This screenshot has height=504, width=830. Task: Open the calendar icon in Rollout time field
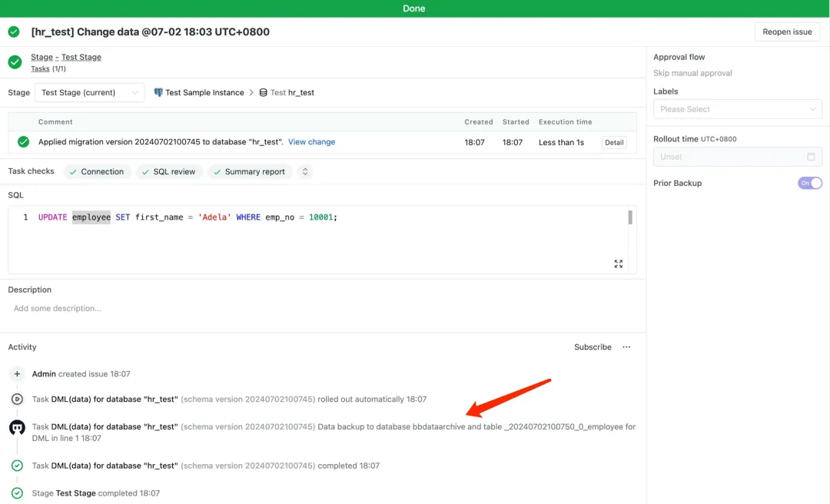pyautogui.click(x=811, y=157)
